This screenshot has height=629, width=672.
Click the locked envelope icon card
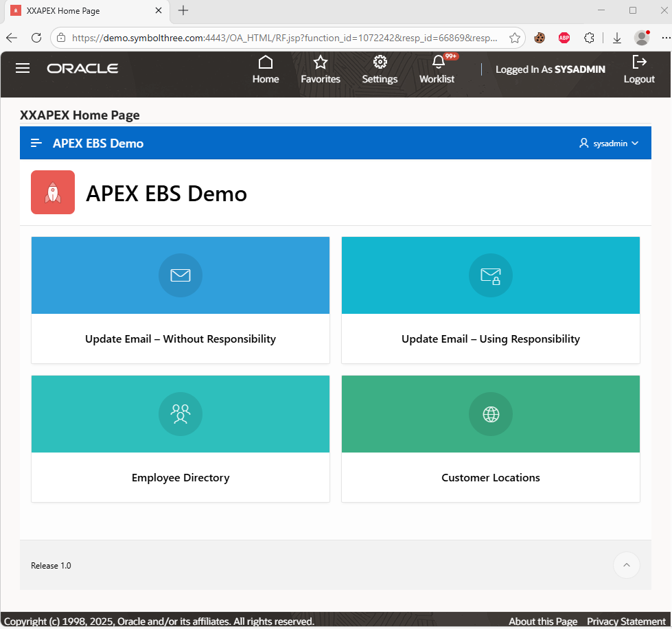[491, 275]
